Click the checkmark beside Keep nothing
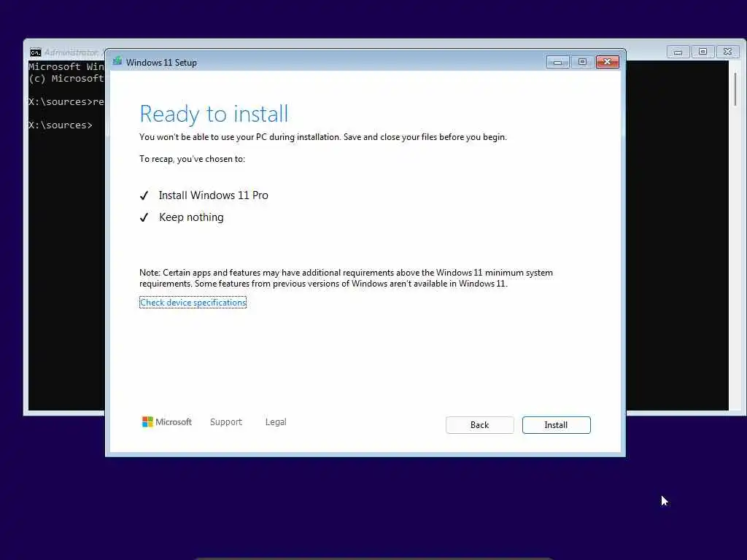747x560 pixels. [144, 217]
